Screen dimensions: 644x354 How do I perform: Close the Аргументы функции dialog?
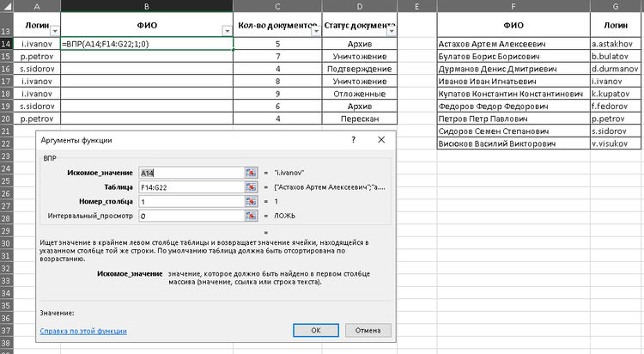tap(381, 140)
